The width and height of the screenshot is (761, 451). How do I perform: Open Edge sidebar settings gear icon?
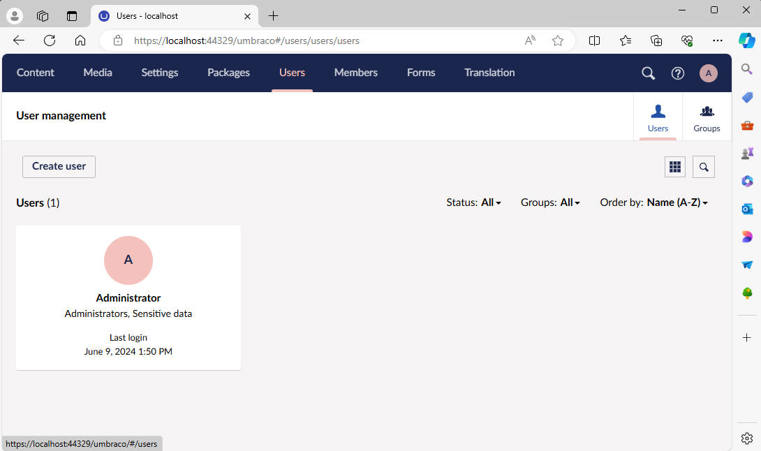click(x=747, y=438)
